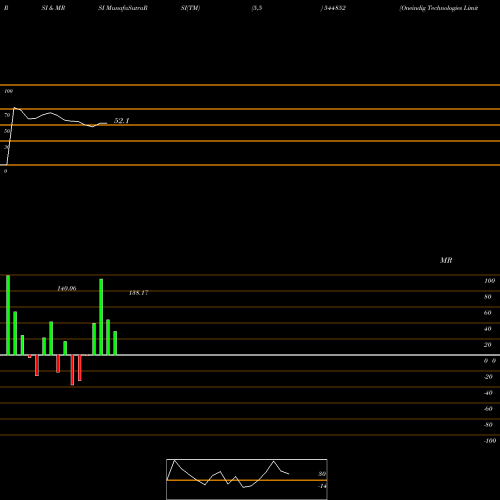
Task: Click the tall green MR bar beside 138.17
Action: tap(101, 317)
